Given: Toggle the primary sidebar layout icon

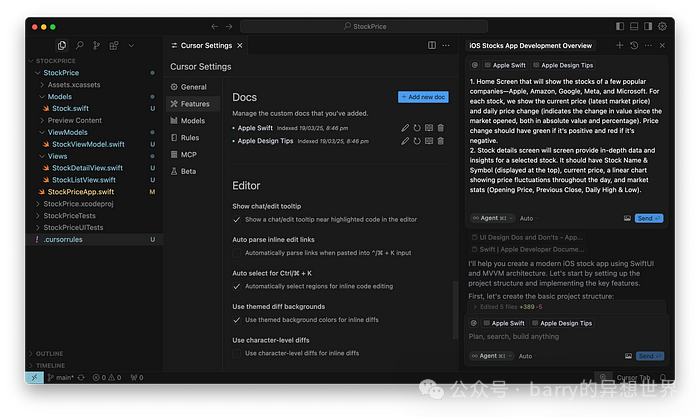Looking at the screenshot, I should coord(620,26).
